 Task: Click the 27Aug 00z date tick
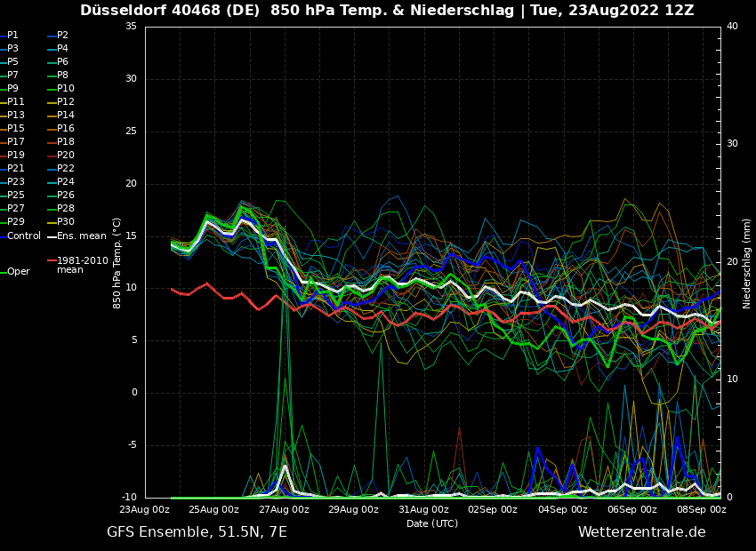[284, 510]
